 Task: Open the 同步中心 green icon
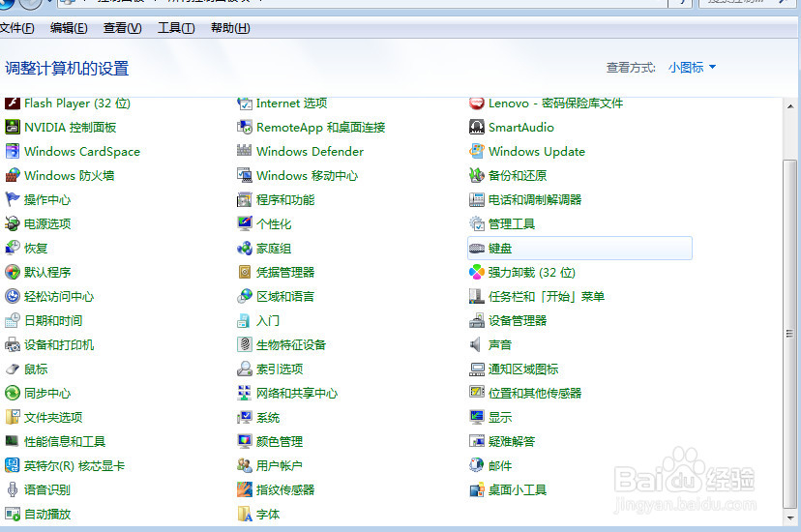coord(13,393)
